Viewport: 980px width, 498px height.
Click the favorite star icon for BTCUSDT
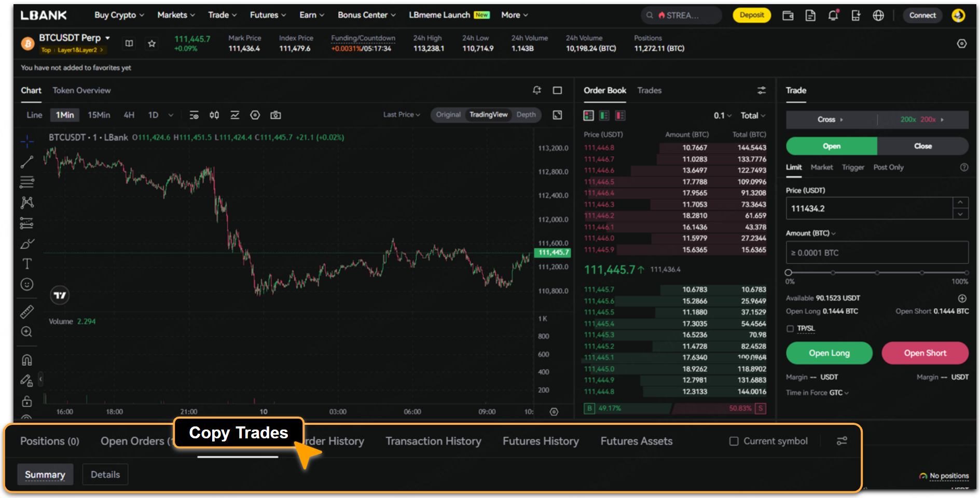[151, 44]
